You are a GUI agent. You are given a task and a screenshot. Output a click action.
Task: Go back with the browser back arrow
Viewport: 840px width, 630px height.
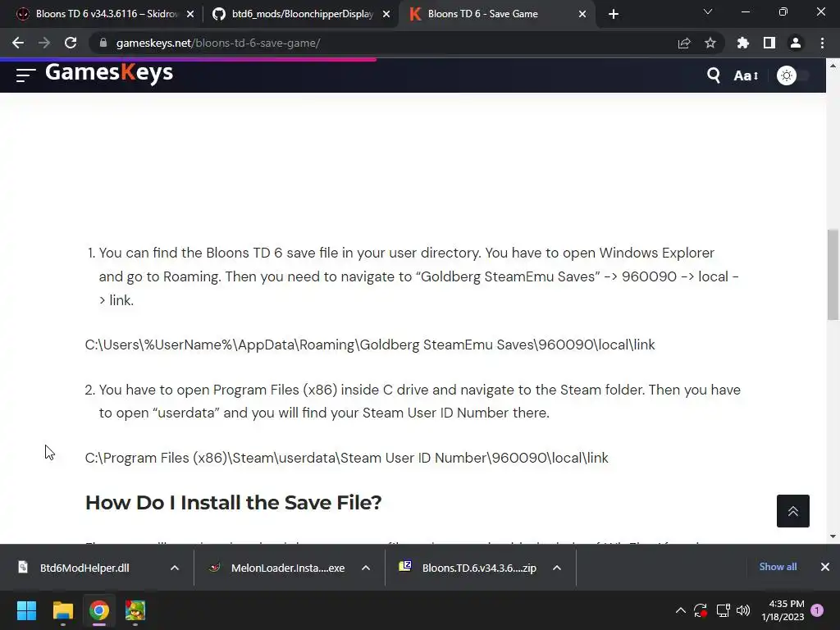tap(18, 43)
